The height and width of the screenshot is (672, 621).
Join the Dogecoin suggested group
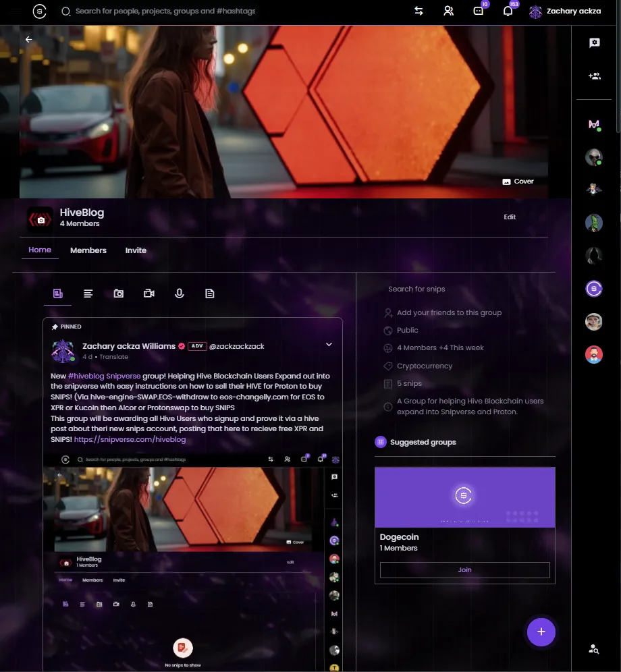[465, 570]
